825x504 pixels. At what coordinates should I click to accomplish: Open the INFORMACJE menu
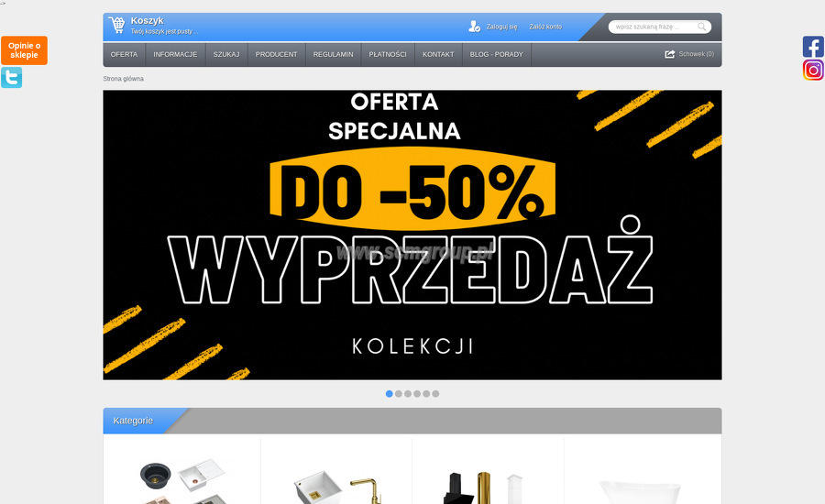pos(175,55)
